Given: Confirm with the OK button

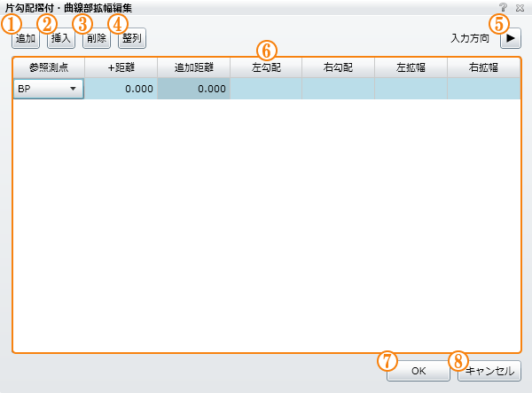Looking at the screenshot, I should point(419,371).
